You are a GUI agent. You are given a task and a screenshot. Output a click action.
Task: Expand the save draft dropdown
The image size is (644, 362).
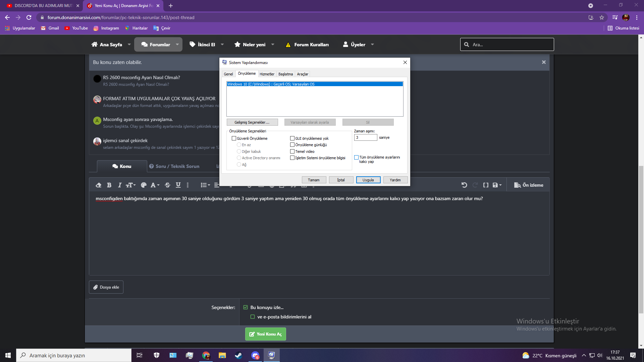click(x=497, y=185)
